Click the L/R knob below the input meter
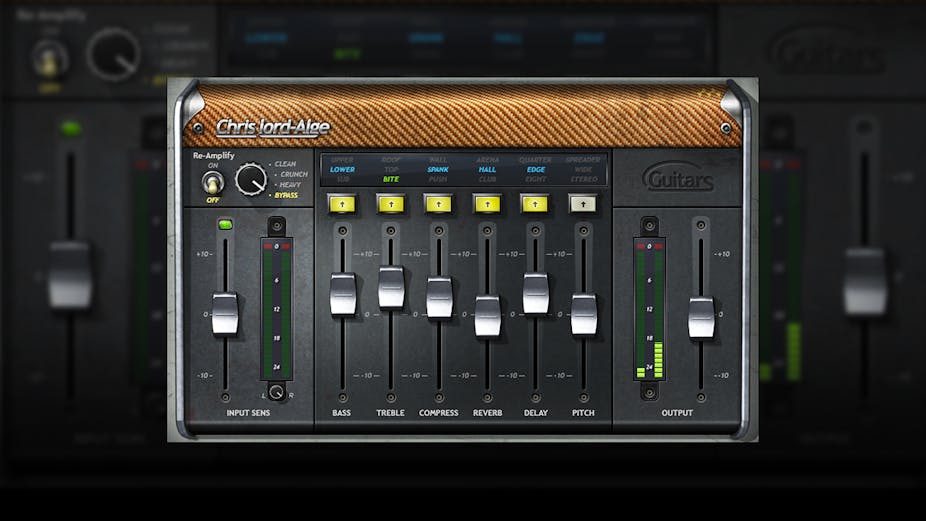The height and width of the screenshot is (521, 926). tap(276, 392)
